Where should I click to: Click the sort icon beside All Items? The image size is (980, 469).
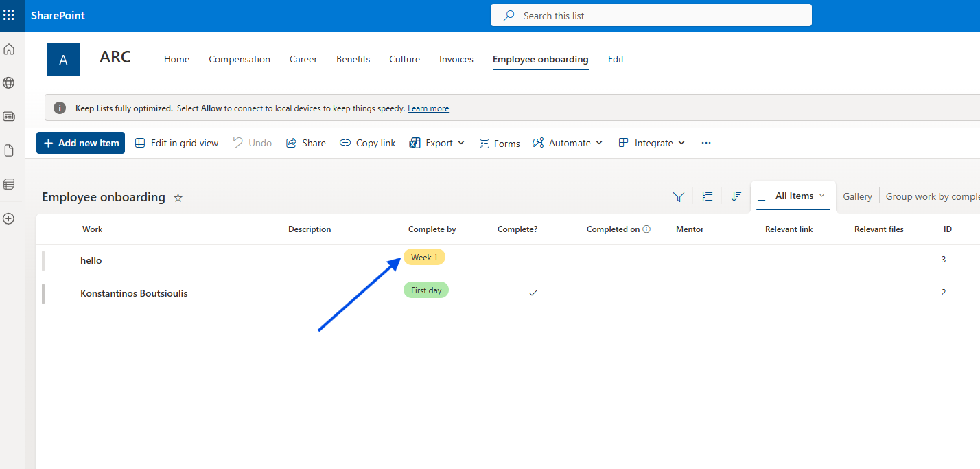736,196
